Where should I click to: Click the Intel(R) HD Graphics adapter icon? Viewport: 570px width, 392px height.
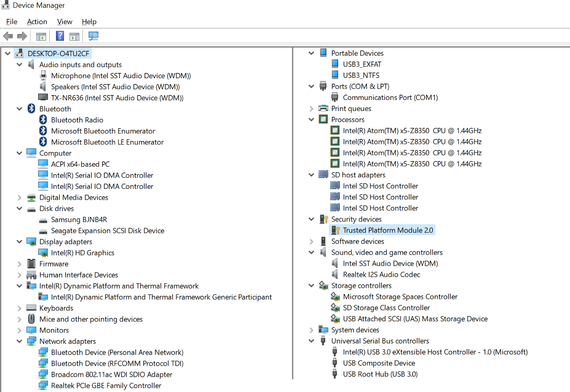coord(43,253)
